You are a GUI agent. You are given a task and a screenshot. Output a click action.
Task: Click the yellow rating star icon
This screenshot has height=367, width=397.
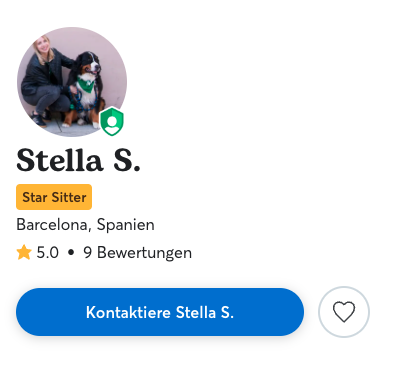pyautogui.click(x=24, y=252)
